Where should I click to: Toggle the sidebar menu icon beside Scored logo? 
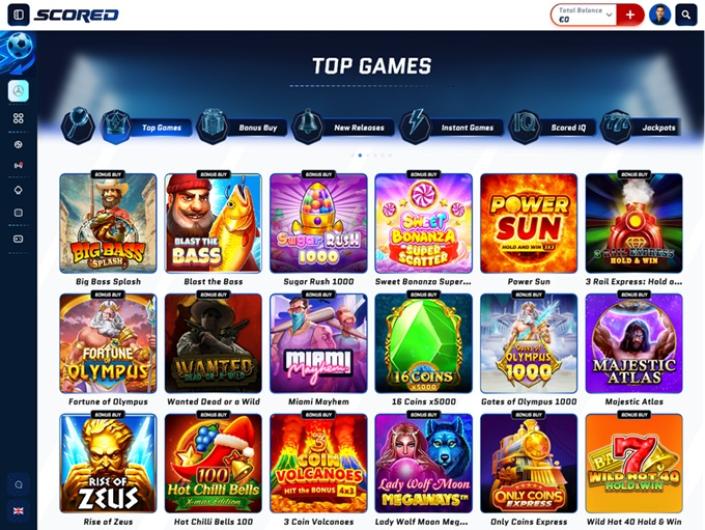click(18, 15)
